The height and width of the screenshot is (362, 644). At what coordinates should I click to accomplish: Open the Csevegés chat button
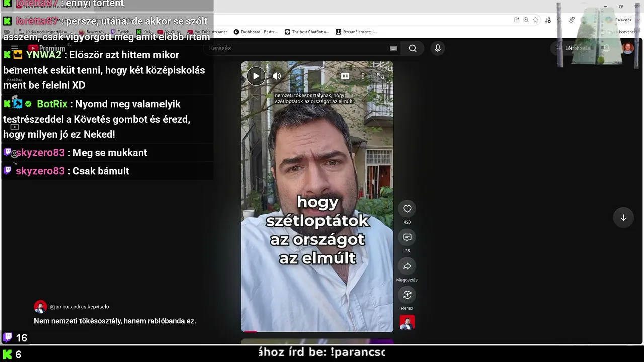coord(618,20)
